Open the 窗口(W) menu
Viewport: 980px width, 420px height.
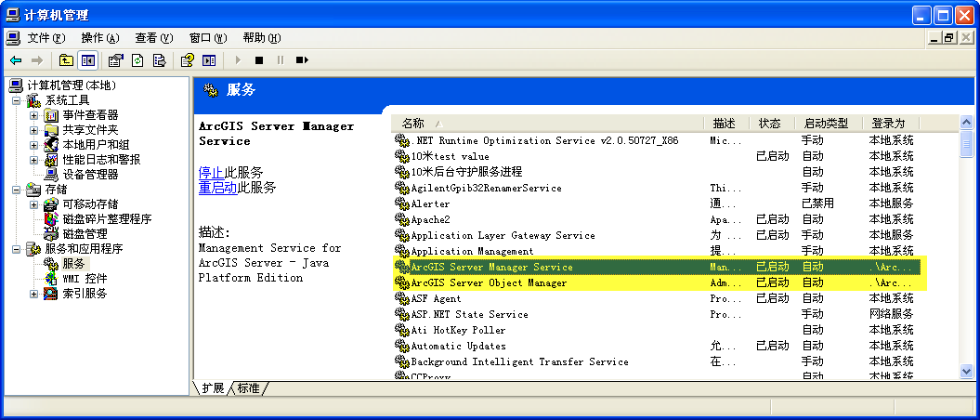pyautogui.click(x=208, y=38)
